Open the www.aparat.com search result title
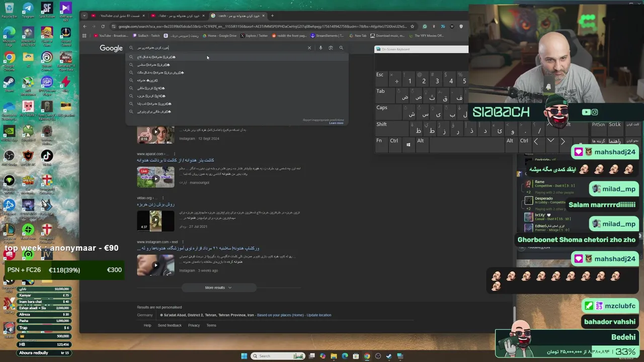644x362 pixels. click(176, 160)
